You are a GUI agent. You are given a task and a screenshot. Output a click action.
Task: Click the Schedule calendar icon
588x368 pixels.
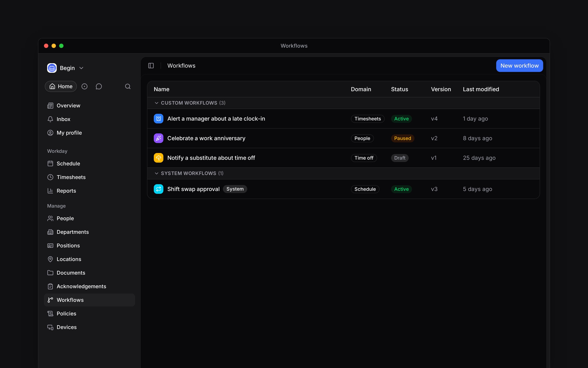tap(50, 164)
